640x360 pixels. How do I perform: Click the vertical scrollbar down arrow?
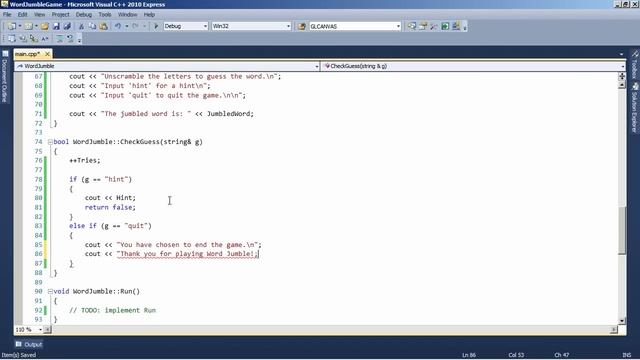click(x=622, y=321)
